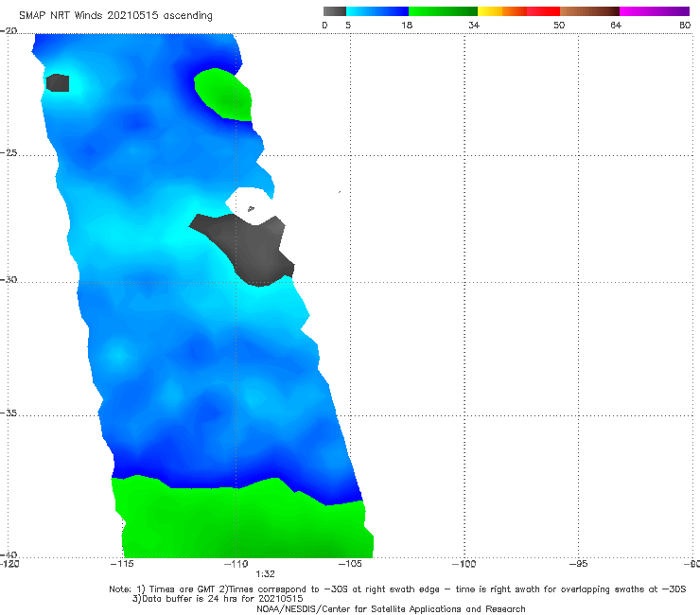Click the longitude label '-100'
This screenshot has height=615, width=700.
point(464,564)
